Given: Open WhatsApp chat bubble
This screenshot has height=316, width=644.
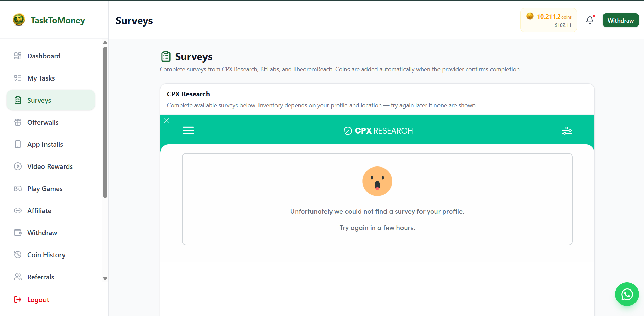Looking at the screenshot, I should 627,294.
